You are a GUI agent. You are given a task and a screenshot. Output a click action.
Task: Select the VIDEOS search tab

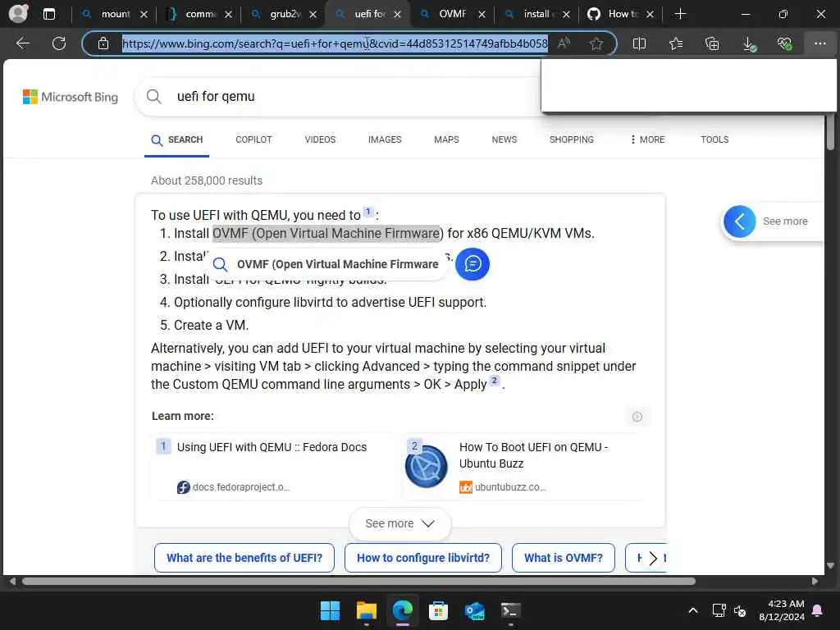[320, 139]
